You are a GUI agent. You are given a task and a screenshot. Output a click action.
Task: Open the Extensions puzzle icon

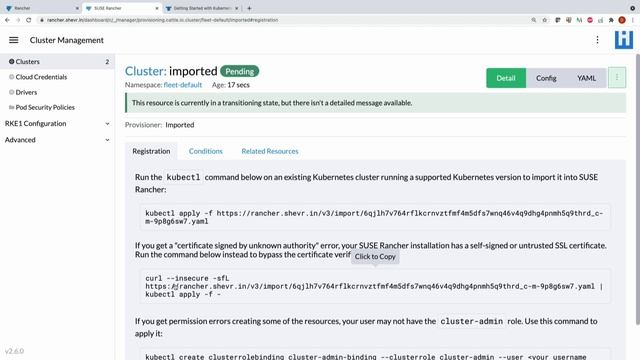coord(611,20)
